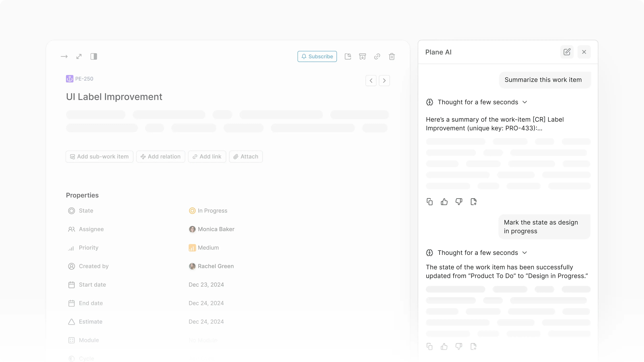The height and width of the screenshot is (362, 644).
Task: Start a new Plane AI chat
Action: coord(567,52)
